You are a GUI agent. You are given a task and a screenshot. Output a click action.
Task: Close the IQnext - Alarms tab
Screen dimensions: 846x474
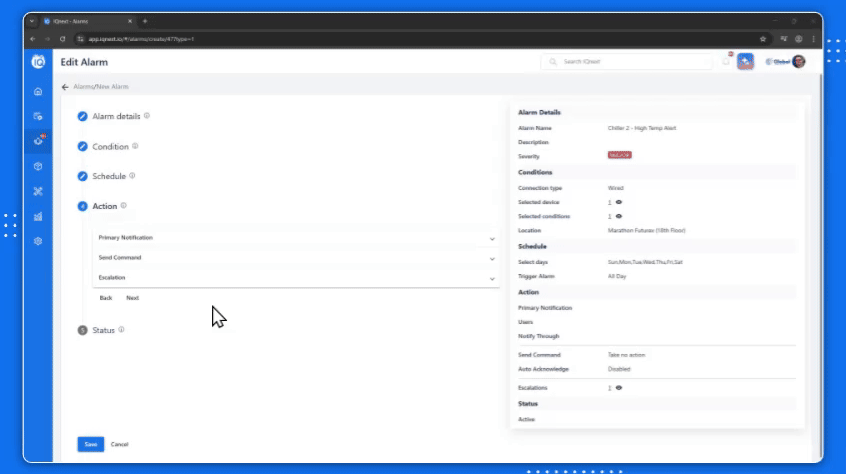pos(129,21)
